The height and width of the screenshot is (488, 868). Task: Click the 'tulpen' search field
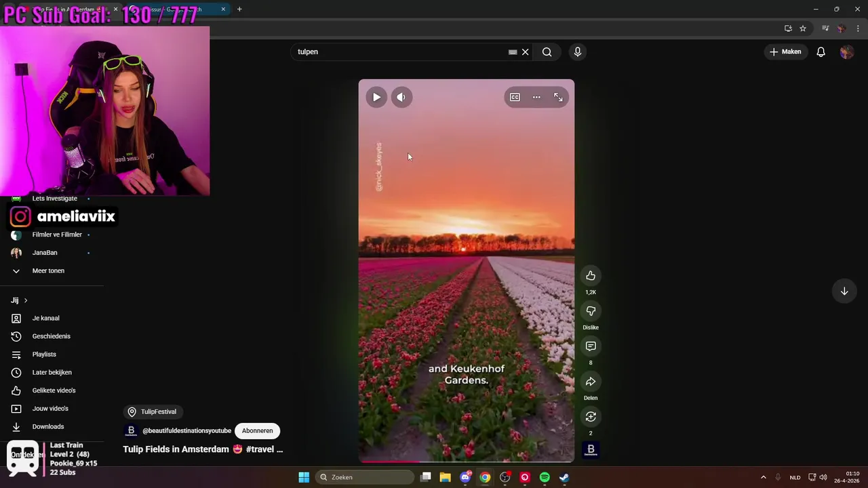[x=400, y=52]
